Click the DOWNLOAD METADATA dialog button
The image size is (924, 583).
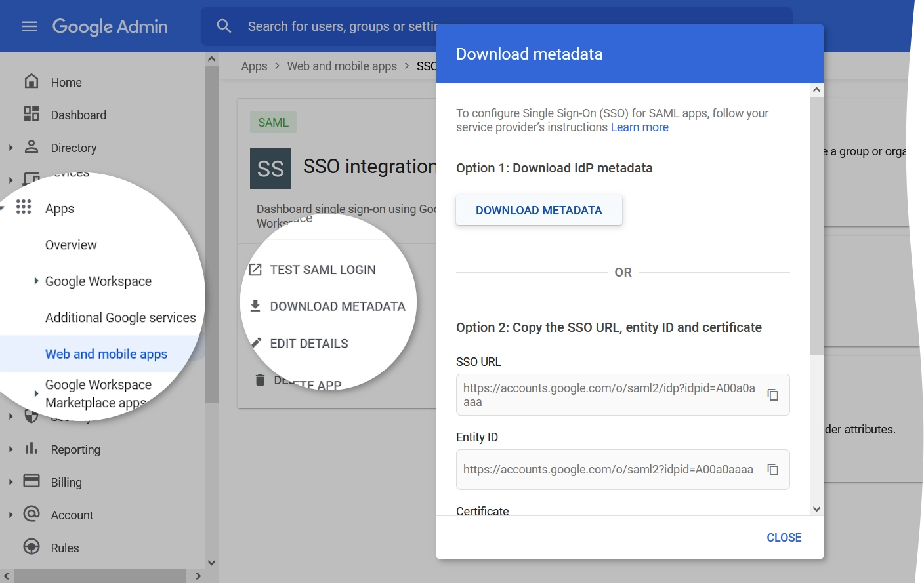pos(539,210)
